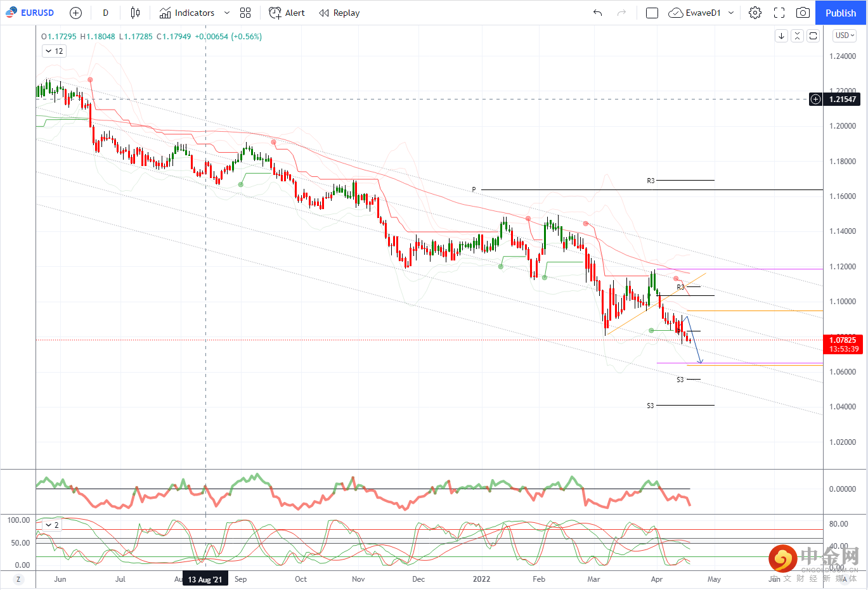Click the +0.00654 (+0.56%) change value
The image size is (868, 590).
pos(228,37)
